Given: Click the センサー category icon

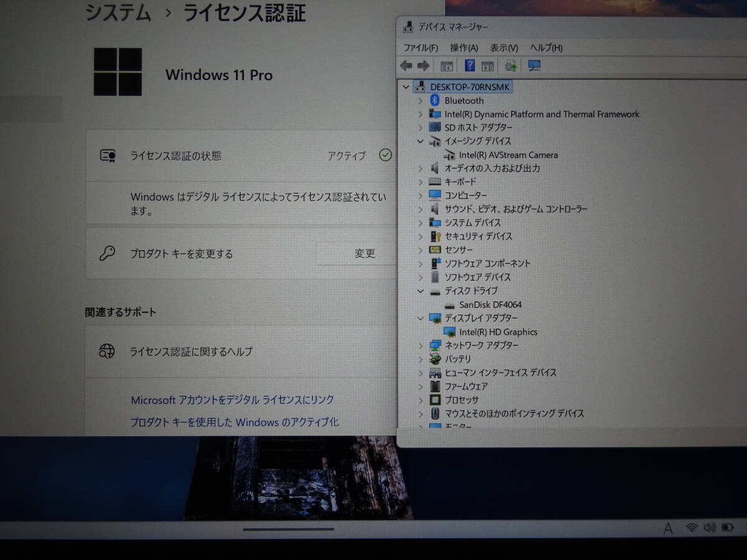Looking at the screenshot, I should tap(435, 250).
